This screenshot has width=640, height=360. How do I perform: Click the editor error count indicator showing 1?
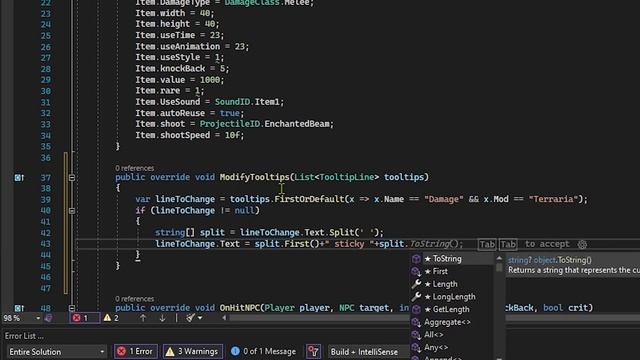point(84,318)
